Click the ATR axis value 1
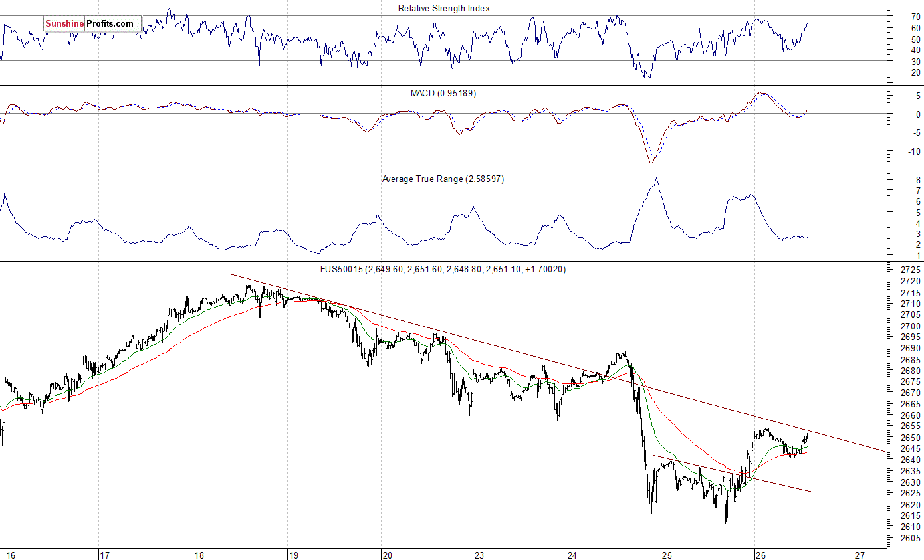This screenshot has height=560, width=924. [x=918, y=256]
